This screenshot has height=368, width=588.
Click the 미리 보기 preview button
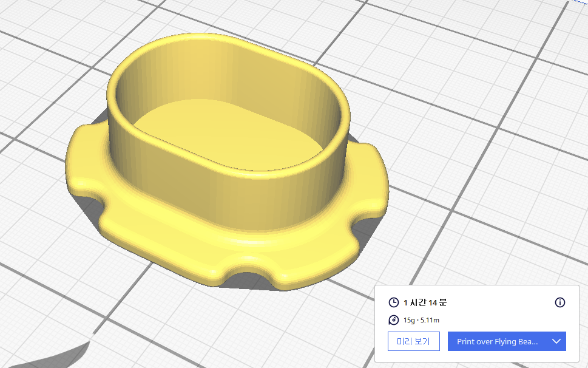tap(413, 341)
